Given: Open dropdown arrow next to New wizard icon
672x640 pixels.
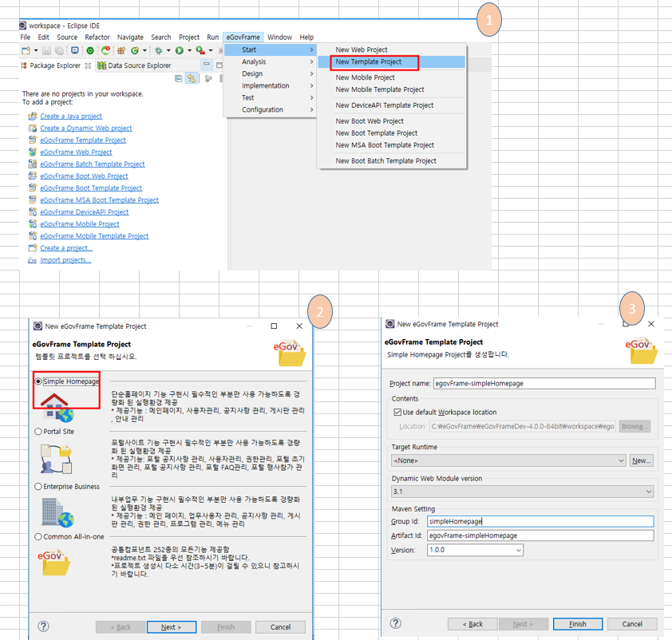Looking at the screenshot, I should pyautogui.click(x=36, y=50).
